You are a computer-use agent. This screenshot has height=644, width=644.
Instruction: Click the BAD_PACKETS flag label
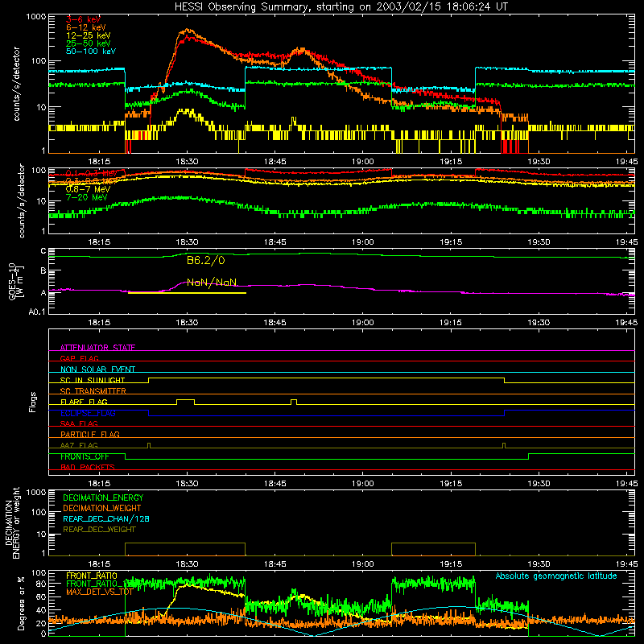(88, 467)
